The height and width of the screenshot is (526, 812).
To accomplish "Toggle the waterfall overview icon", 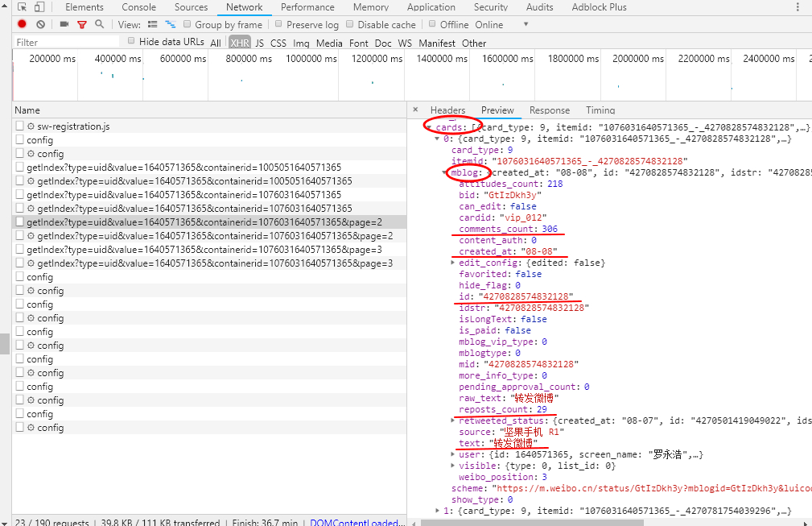I will coord(171,24).
